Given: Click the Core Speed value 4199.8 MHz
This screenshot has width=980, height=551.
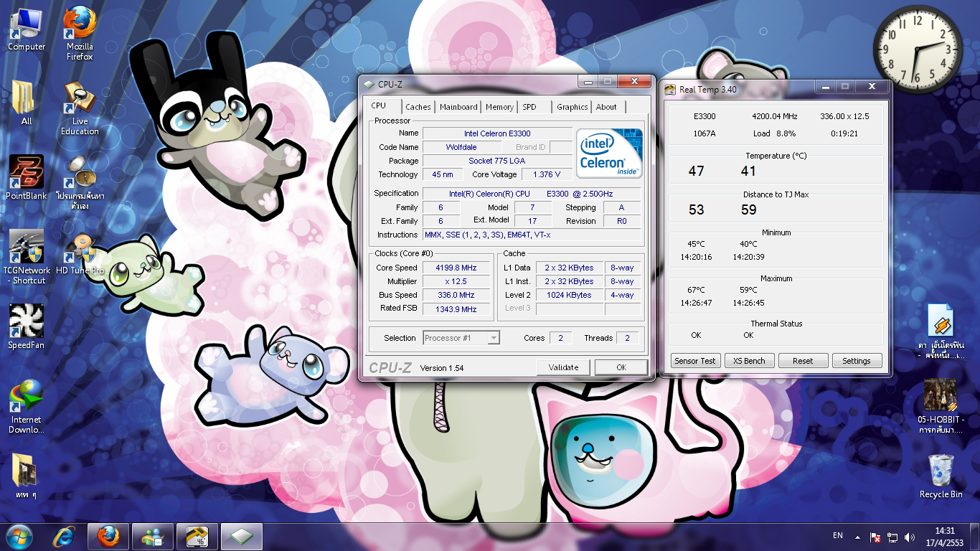Looking at the screenshot, I should pyautogui.click(x=456, y=268).
